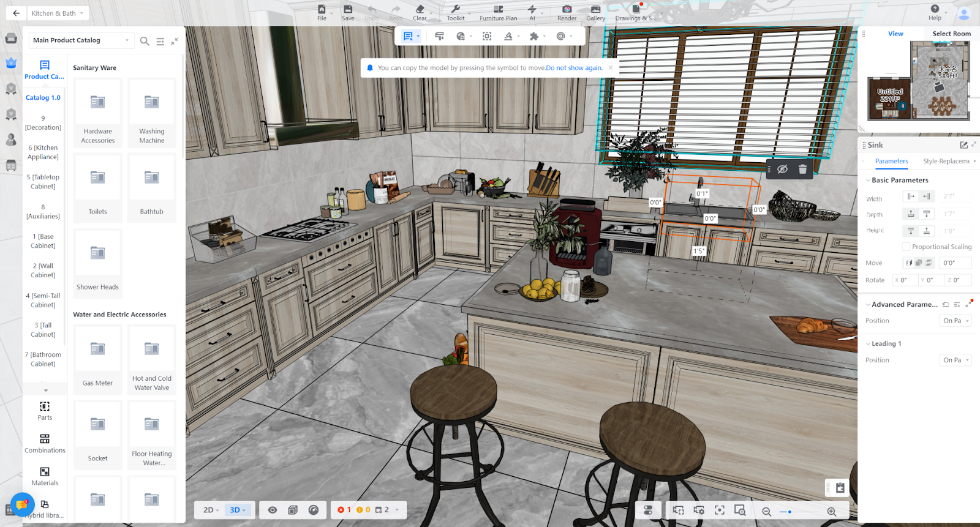Click the paint roller icon in floating toolbar
The width and height of the screenshot is (980, 527).
[x=439, y=36]
